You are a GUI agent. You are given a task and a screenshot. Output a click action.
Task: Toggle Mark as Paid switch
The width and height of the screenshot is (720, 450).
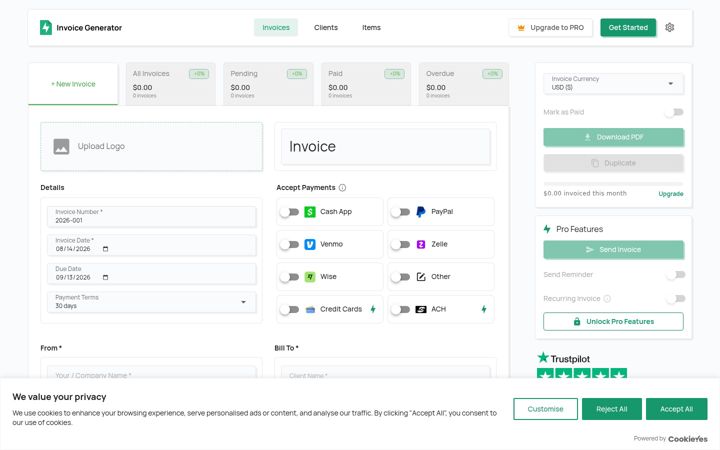(x=675, y=112)
